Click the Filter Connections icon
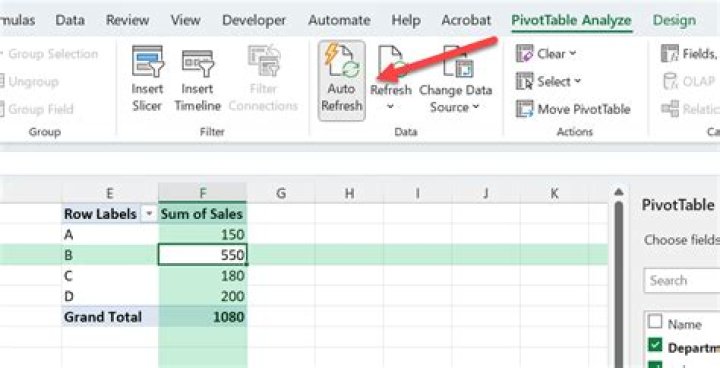The width and height of the screenshot is (720, 368). pos(264,61)
